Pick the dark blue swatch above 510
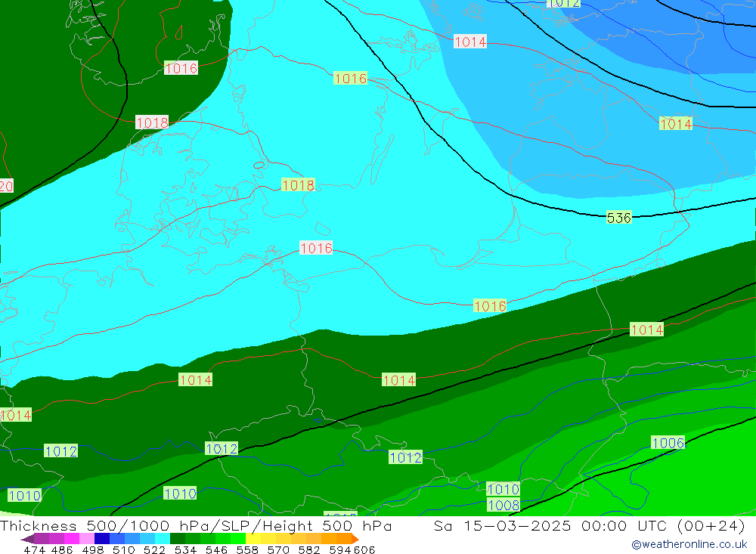 pyautogui.click(x=102, y=539)
